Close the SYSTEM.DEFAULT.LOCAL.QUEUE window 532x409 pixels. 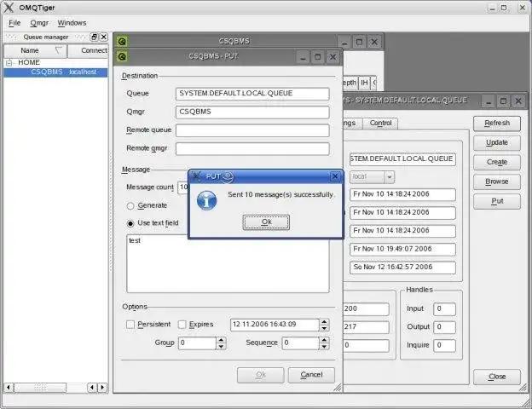518,101
